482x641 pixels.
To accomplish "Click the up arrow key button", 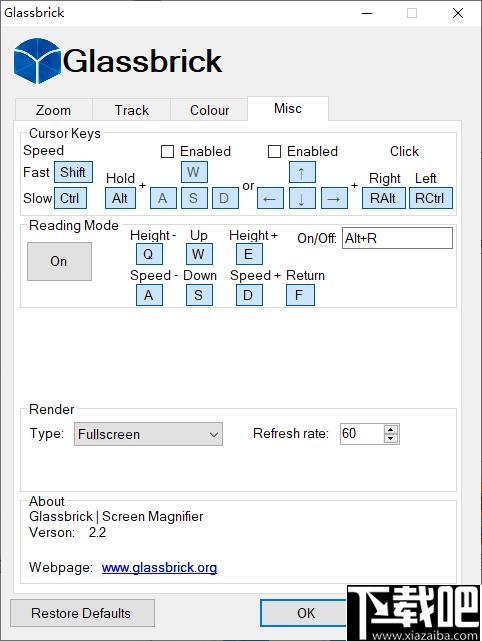I will (x=302, y=172).
